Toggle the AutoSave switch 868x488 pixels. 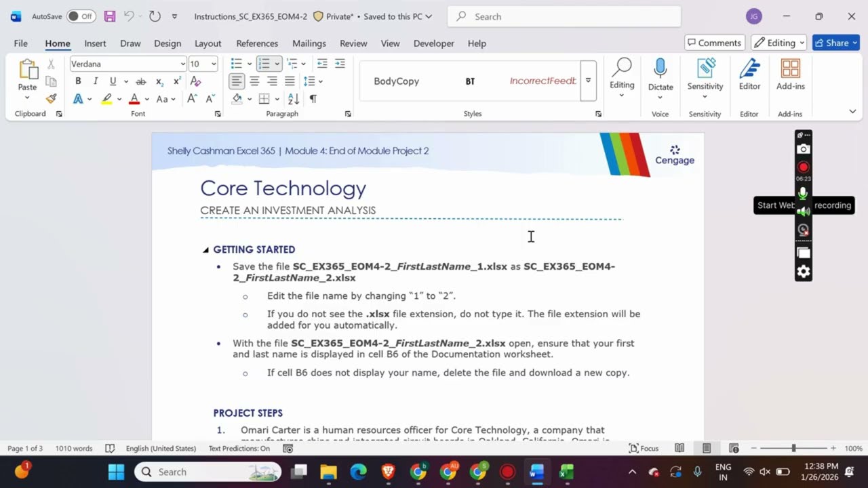pyautogui.click(x=81, y=16)
